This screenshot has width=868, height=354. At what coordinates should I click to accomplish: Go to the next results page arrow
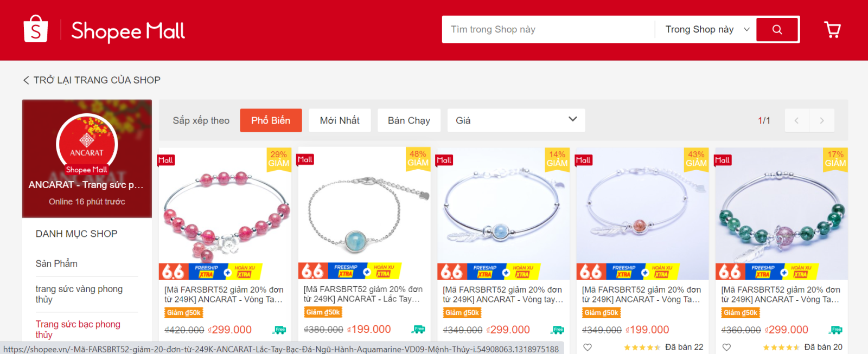pyautogui.click(x=822, y=120)
